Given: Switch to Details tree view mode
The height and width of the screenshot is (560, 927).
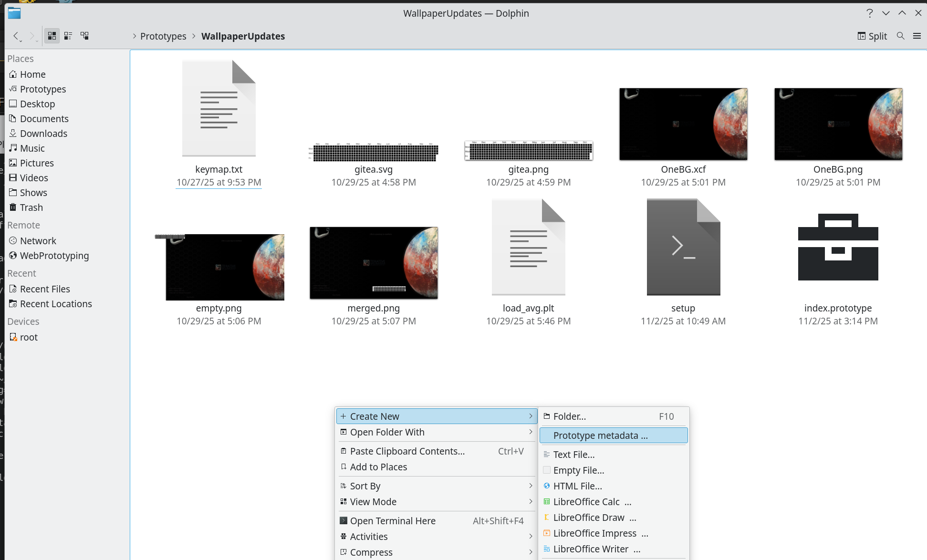Looking at the screenshot, I should coord(84,36).
